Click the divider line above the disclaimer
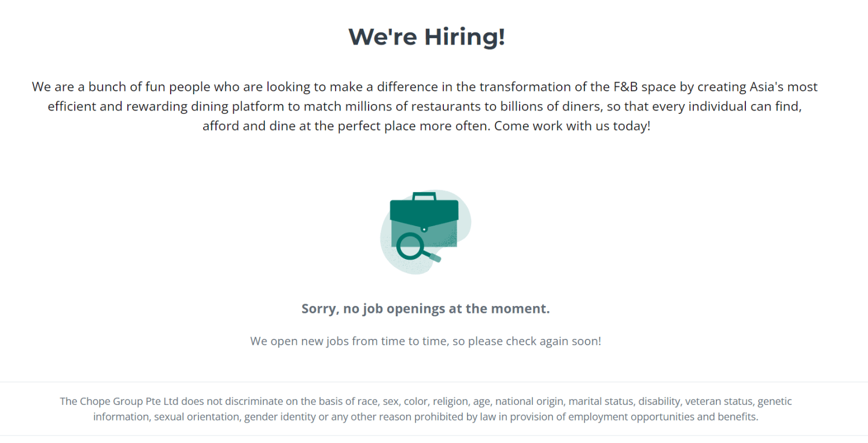The image size is (868, 443). pos(434,382)
